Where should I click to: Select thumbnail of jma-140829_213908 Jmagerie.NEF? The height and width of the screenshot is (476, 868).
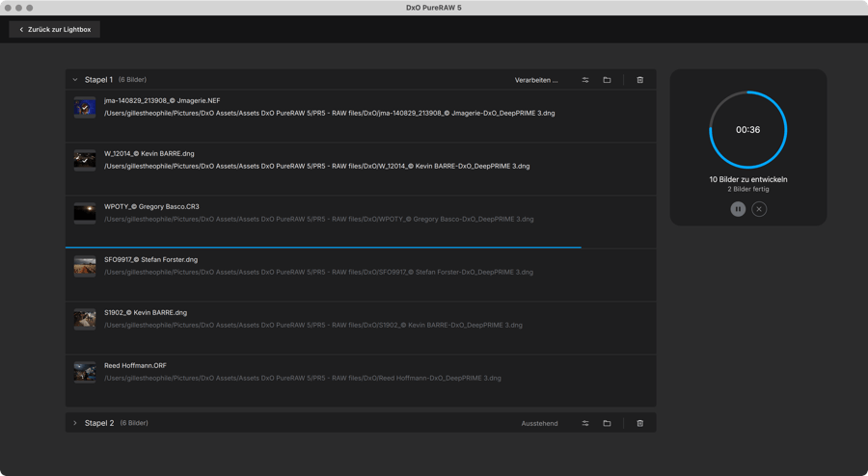[x=85, y=107]
